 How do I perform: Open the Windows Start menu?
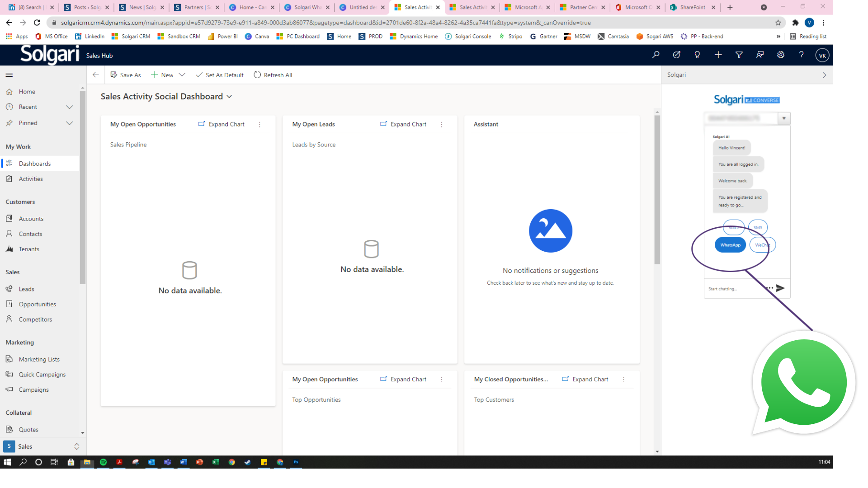[x=7, y=462]
